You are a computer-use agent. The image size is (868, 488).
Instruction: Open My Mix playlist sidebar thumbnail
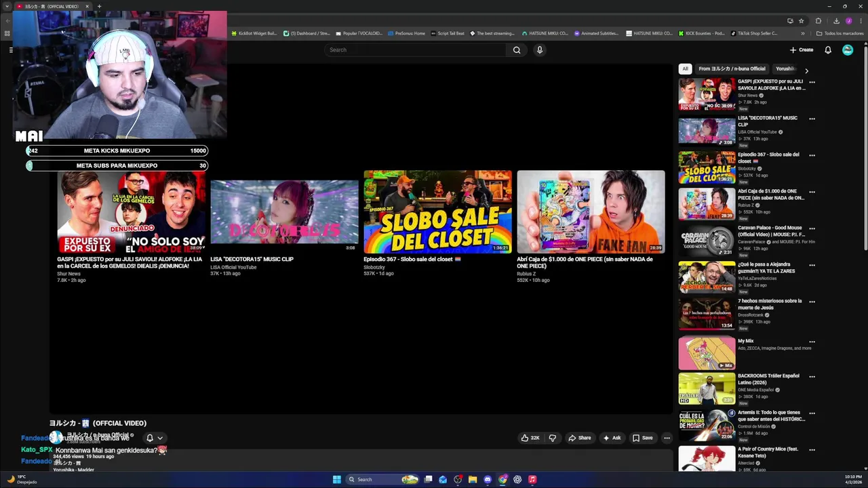point(707,354)
